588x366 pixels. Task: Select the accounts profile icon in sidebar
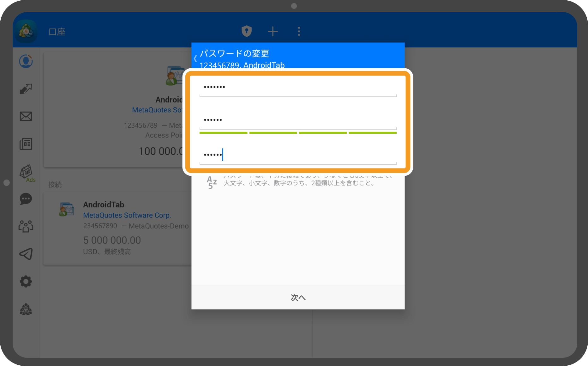tap(26, 61)
